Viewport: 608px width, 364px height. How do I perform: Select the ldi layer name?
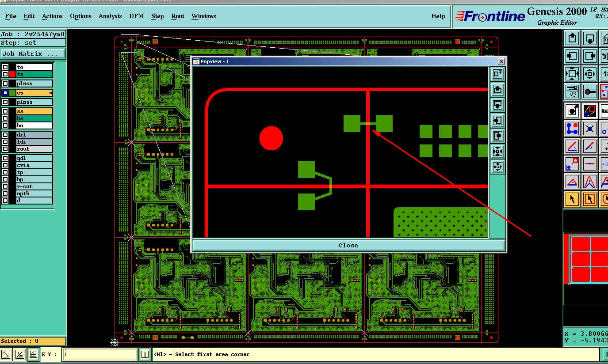(x=34, y=142)
